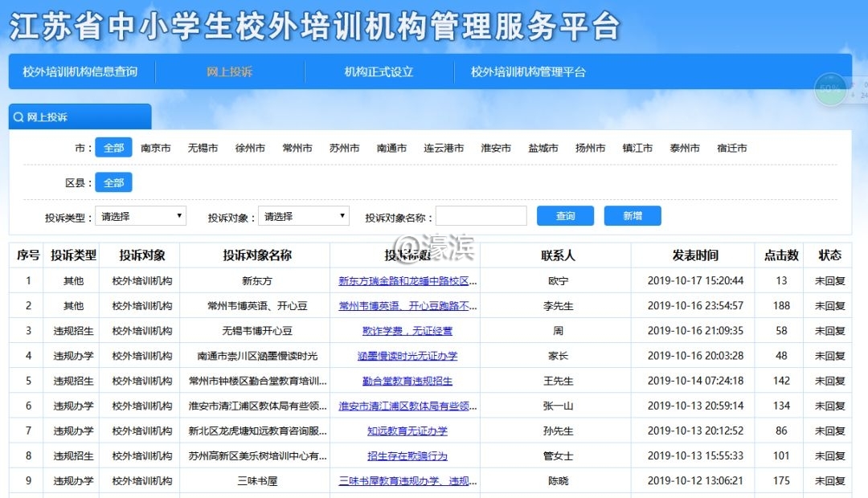Switch to the 网上投诉 navigation tab
Screen dimensions: 868x498
click(x=230, y=71)
